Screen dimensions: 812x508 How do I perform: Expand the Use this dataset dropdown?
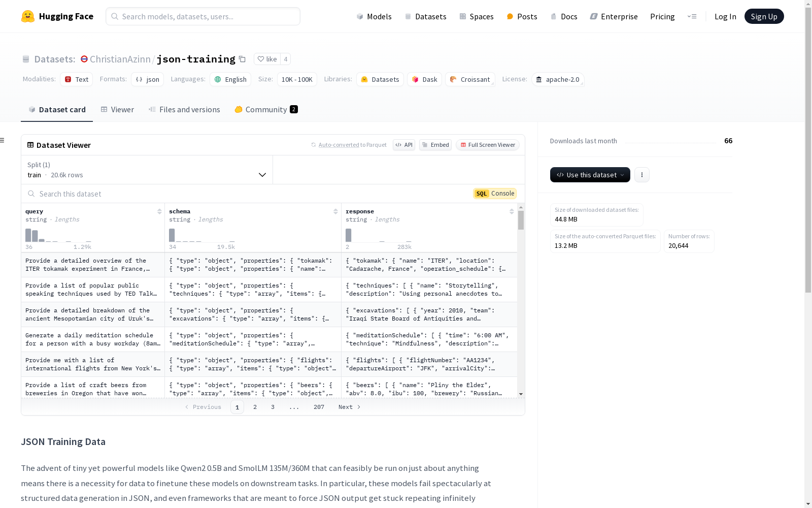pyautogui.click(x=590, y=175)
